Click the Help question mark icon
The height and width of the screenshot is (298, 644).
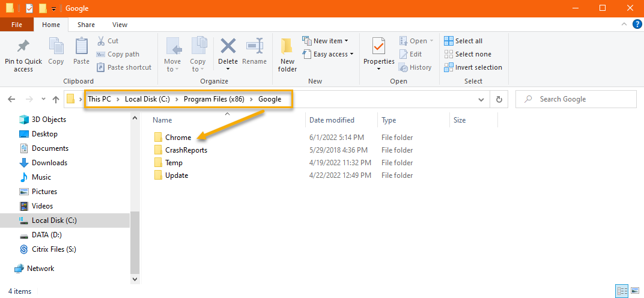(637, 25)
